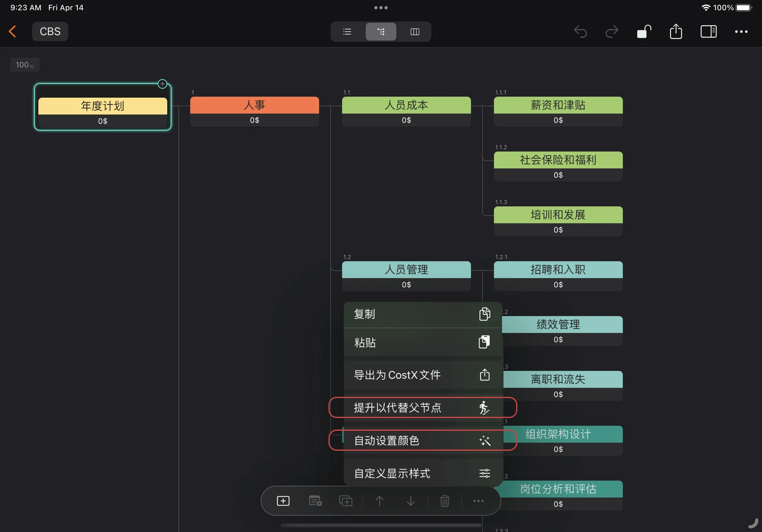
Task: Undo the last action
Action: 580,31
